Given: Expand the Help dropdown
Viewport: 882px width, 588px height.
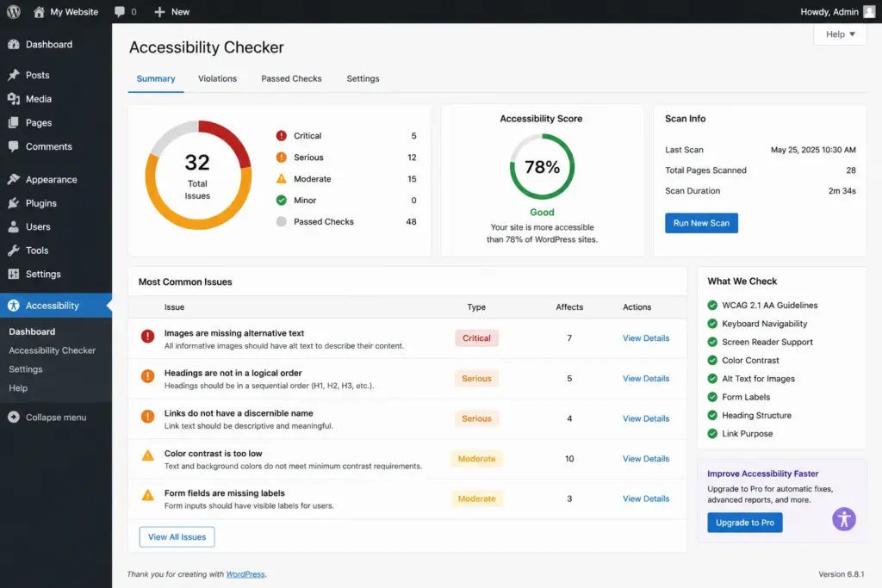Looking at the screenshot, I should click(x=841, y=34).
